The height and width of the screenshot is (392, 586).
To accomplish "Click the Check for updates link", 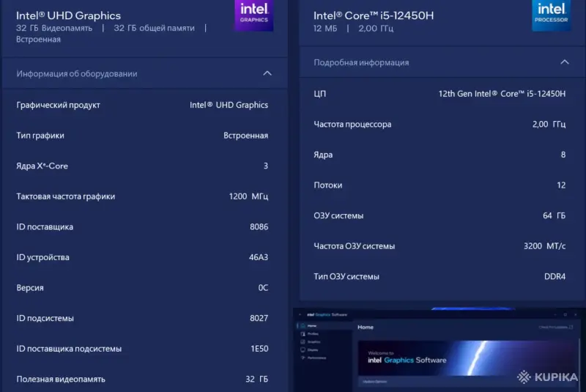I will pos(555,328).
